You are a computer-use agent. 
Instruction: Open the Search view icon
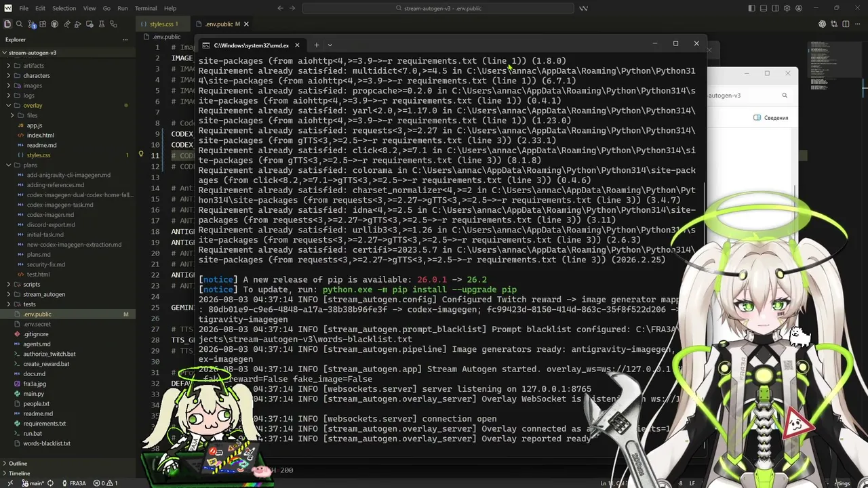(20, 24)
